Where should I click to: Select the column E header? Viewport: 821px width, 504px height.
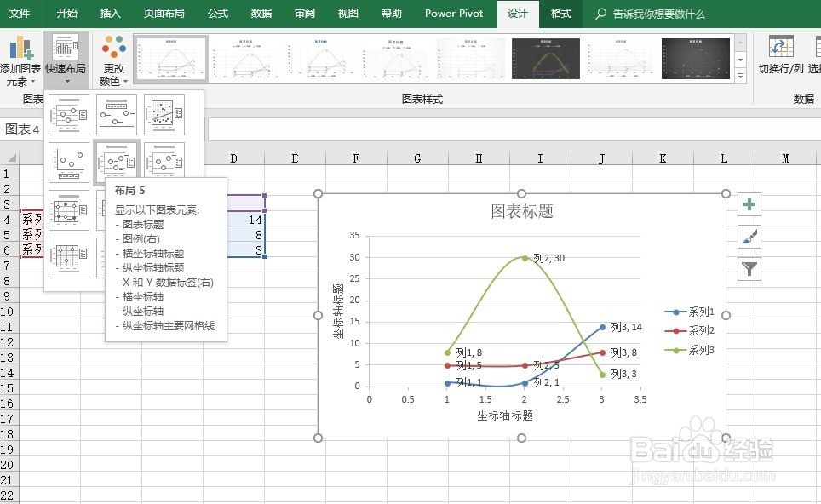tap(295, 158)
